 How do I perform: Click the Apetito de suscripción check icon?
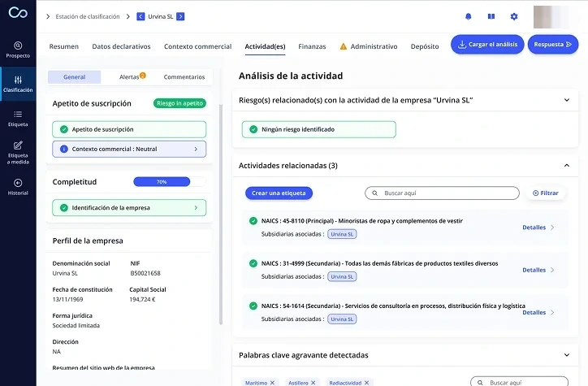tap(63, 129)
